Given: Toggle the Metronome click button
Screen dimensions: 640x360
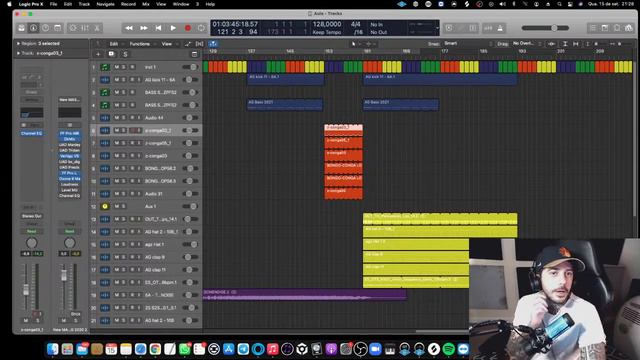Looking at the screenshot, I should pyautogui.click(x=500, y=28).
